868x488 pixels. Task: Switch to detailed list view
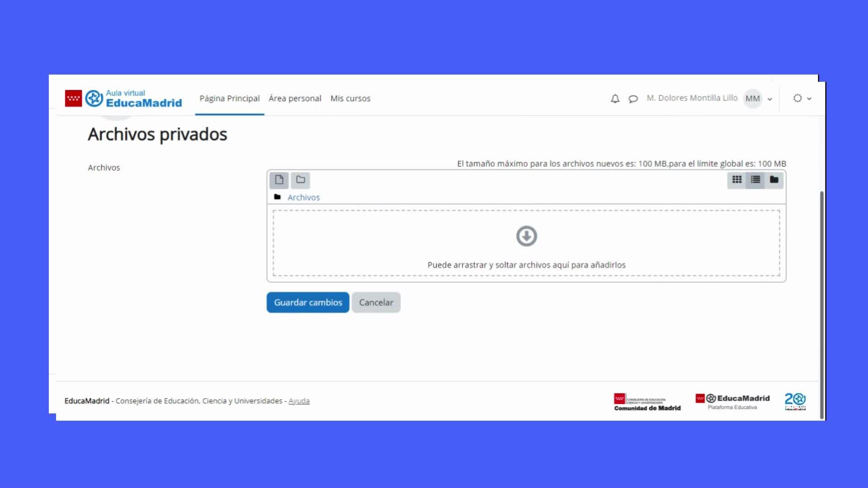pyautogui.click(x=755, y=180)
